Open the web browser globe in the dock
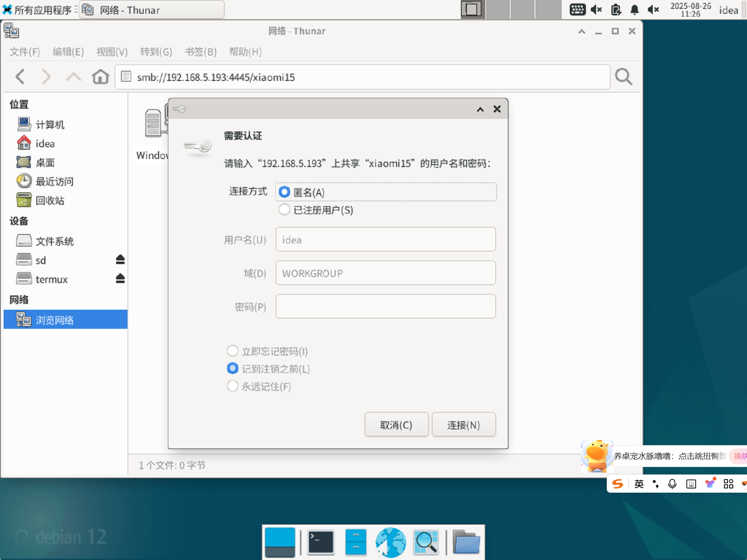Viewport: 747px width, 560px height. [390, 542]
